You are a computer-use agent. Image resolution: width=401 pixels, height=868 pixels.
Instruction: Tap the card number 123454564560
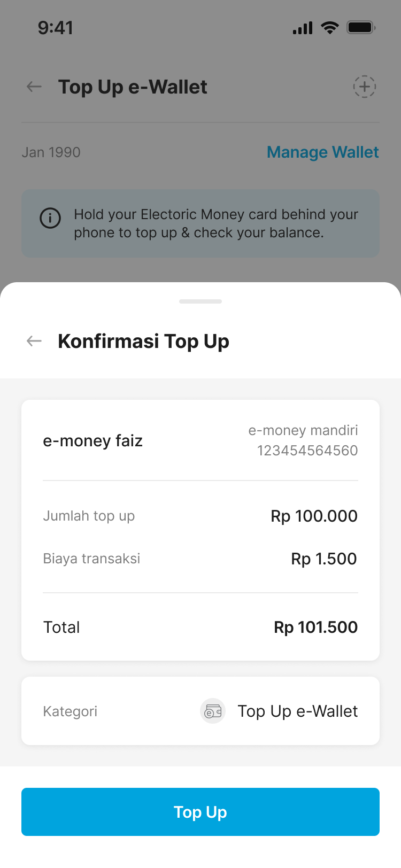click(x=307, y=451)
